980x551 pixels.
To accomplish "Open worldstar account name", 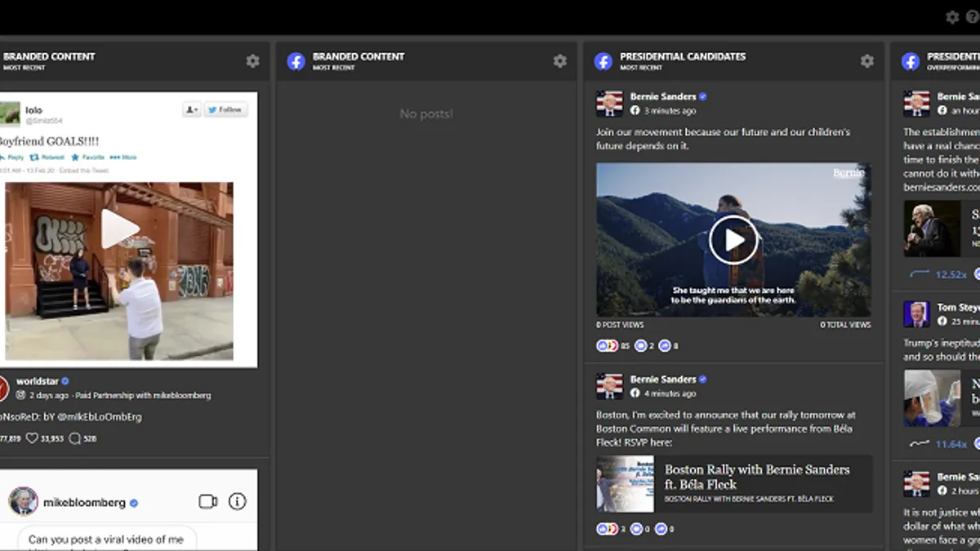I will tap(38, 381).
